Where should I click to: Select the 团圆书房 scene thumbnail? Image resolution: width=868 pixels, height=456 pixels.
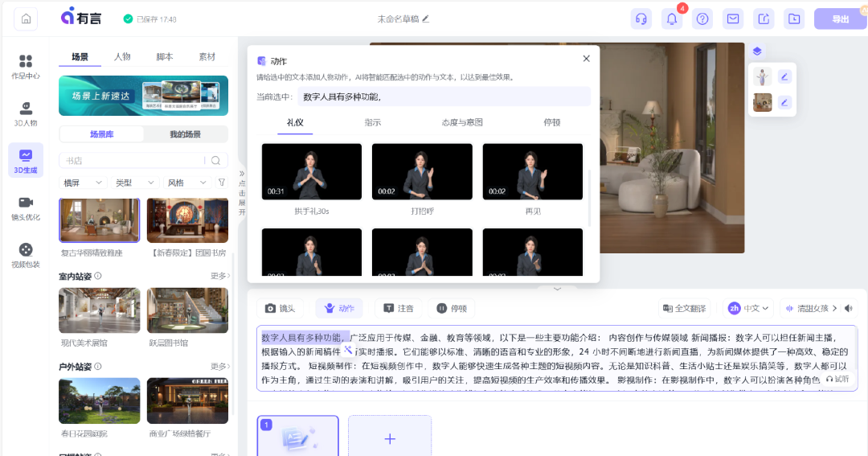187,220
